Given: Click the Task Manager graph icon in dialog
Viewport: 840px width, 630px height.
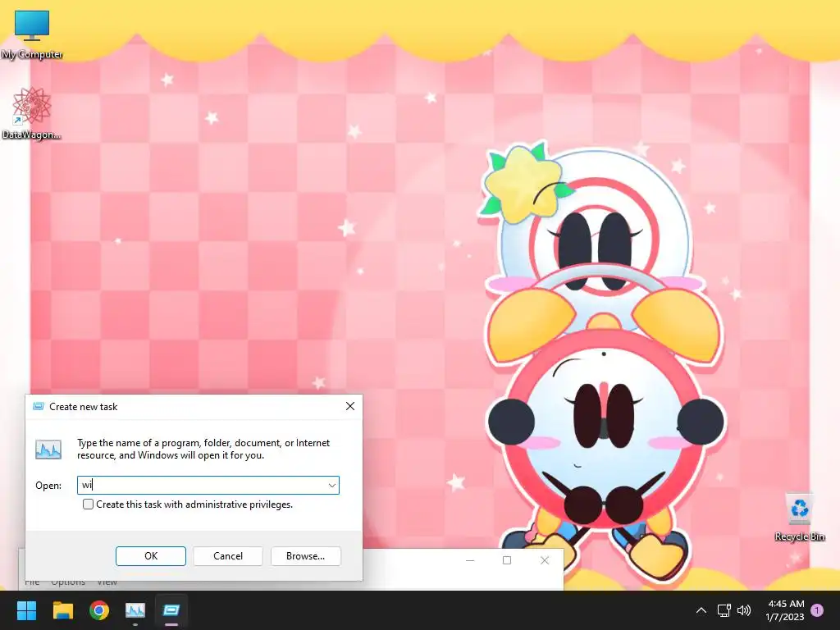Looking at the screenshot, I should tap(48, 449).
